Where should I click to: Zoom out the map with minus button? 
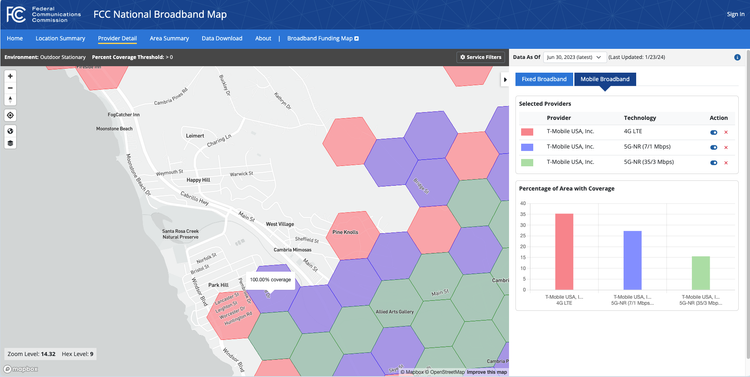point(10,88)
